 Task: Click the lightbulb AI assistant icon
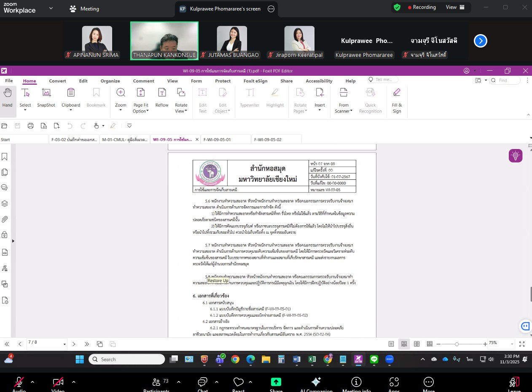pos(515,156)
